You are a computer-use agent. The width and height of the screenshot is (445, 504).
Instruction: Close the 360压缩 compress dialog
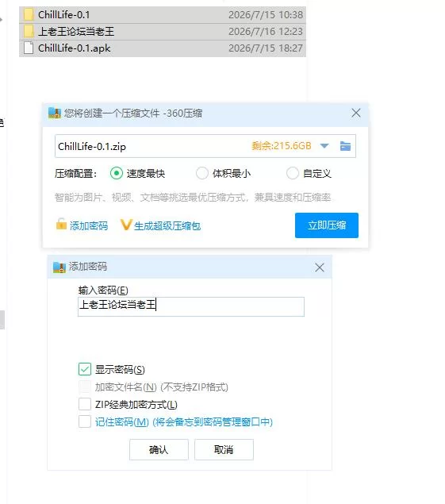[x=355, y=113]
